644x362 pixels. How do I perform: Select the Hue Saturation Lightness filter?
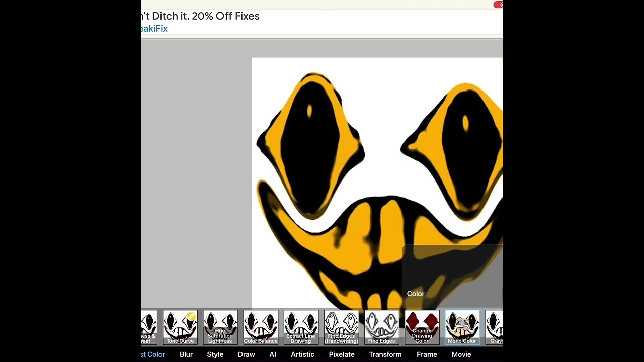220,327
